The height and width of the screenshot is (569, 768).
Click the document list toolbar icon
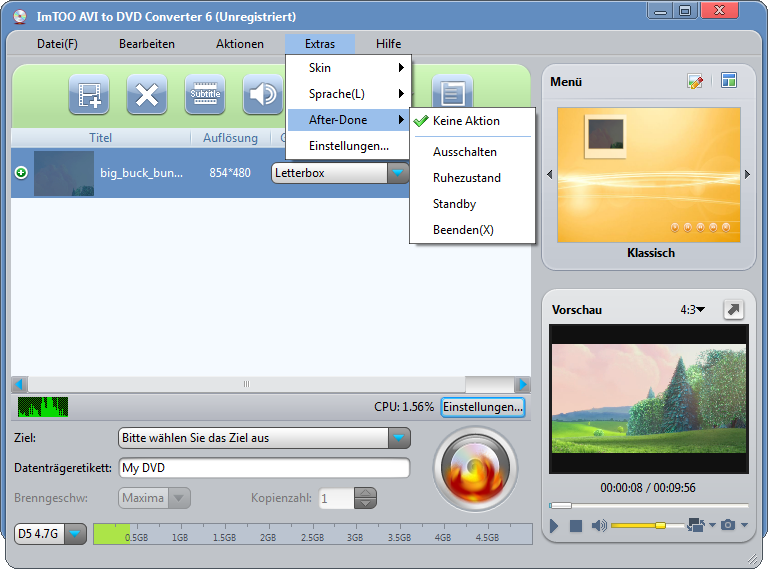(x=452, y=92)
